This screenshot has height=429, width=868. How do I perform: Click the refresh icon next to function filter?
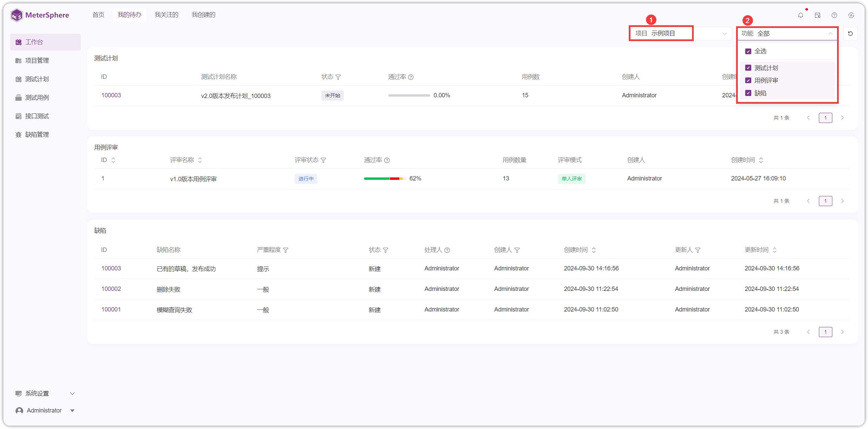pyautogui.click(x=850, y=33)
